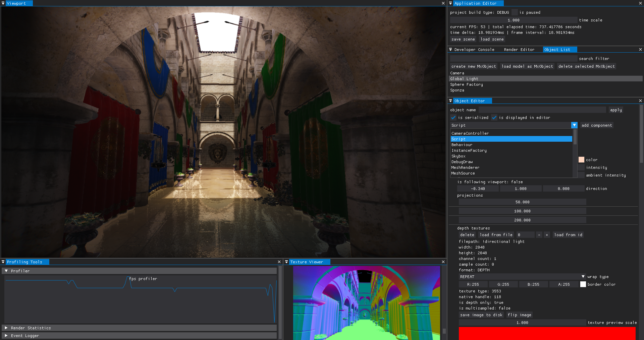Select Global Light in object list

click(545, 79)
